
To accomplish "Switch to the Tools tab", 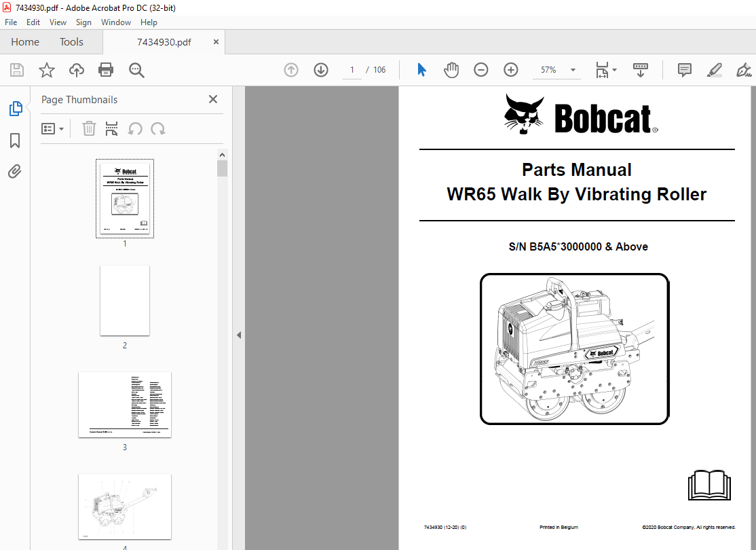I will [x=71, y=42].
